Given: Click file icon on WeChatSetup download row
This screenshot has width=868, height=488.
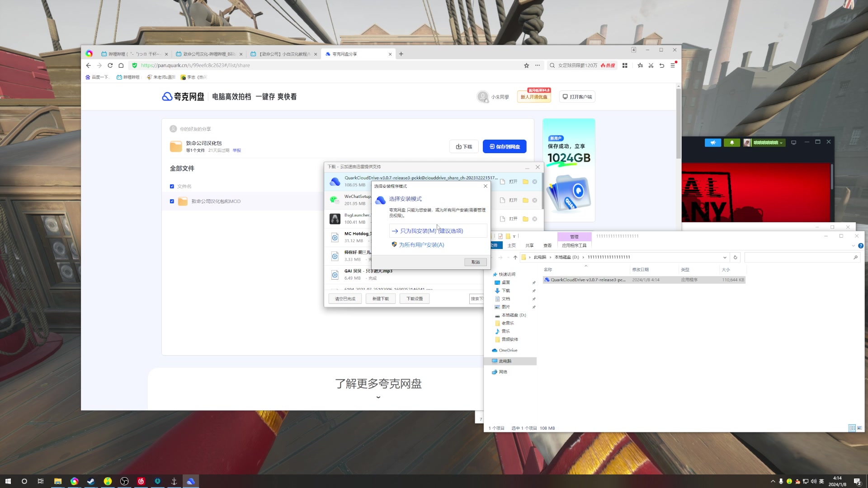Looking at the screenshot, I should click(502, 200).
